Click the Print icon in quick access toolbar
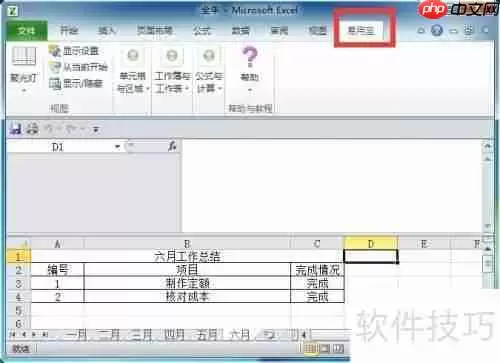Viewport: 500px width, 363px height. [32, 129]
